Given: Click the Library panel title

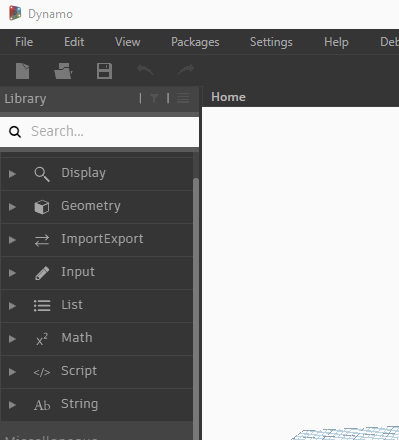Looking at the screenshot, I should point(25,99).
